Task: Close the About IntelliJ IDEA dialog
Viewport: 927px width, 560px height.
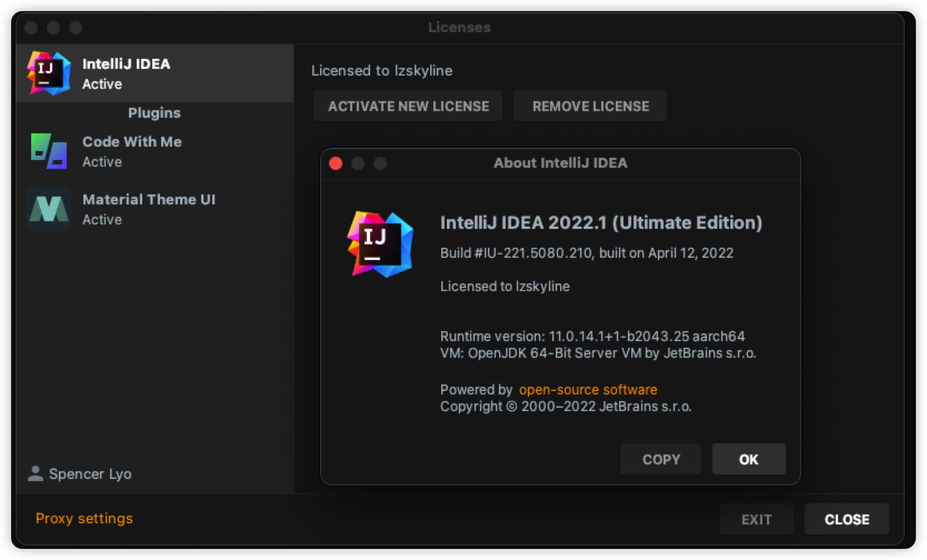Action: [x=336, y=163]
